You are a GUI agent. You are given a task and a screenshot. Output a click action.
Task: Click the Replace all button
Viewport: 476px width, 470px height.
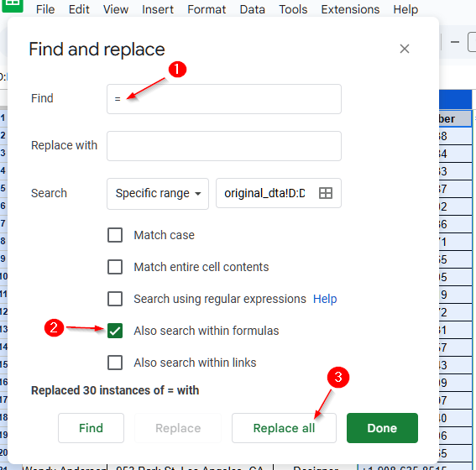coord(284,428)
